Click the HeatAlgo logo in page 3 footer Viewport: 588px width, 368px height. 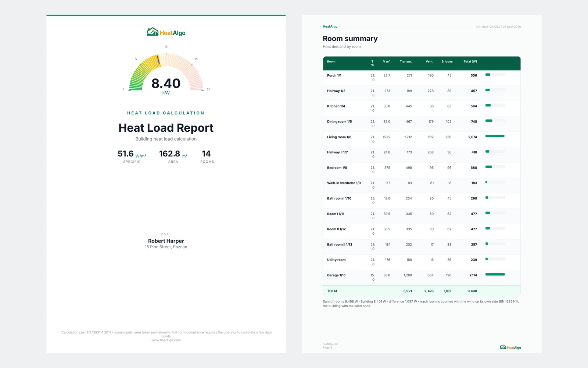tap(510, 347)
